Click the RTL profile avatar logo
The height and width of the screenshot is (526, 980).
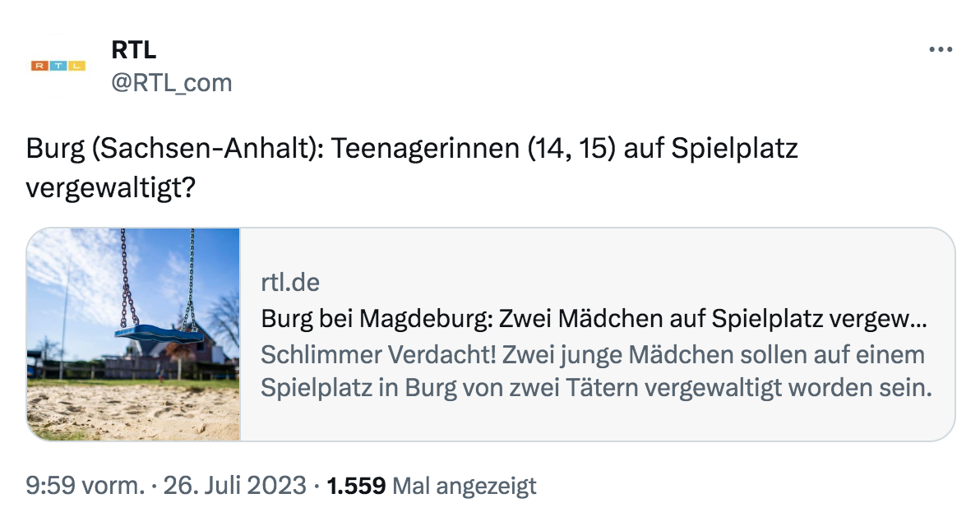pyautogui.click(x=58, y=66)
